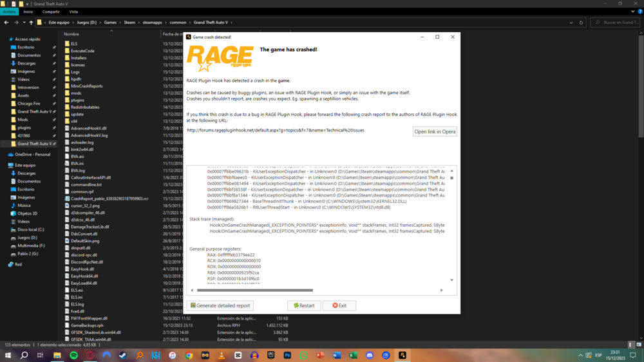This screenshot has width=644, height=362.
Task: Open PowerPoint from the taskbar
Action: (x=320, y=355)
